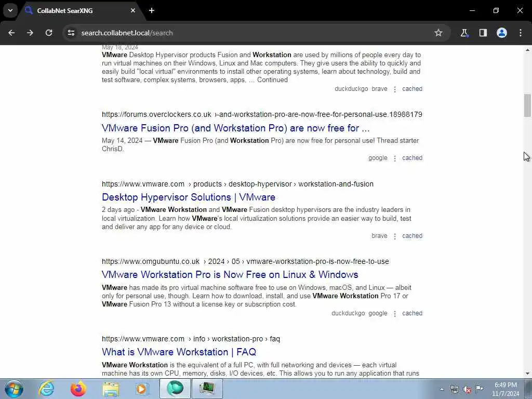
Task: Go forward to next page
Action: coord(30,33)
